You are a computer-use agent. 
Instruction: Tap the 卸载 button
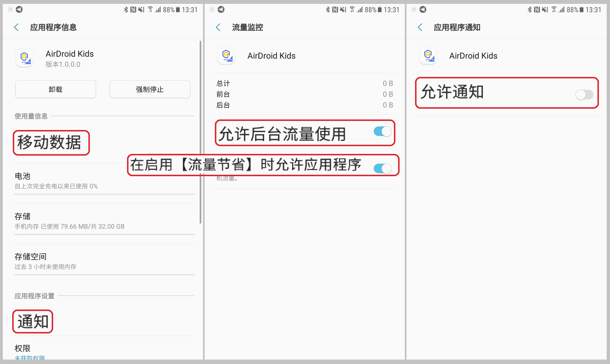point(56,89)
